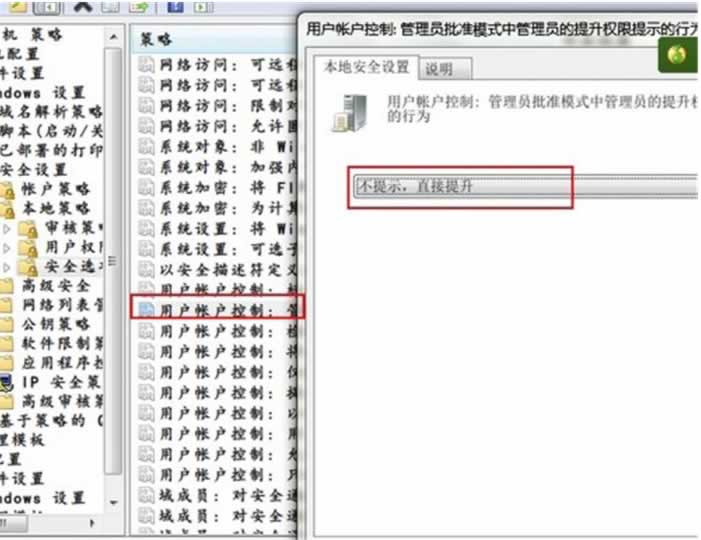Click the policy icon of 系统设置: 将 Wi row
The image size is (701, 540).
(146, 229)
